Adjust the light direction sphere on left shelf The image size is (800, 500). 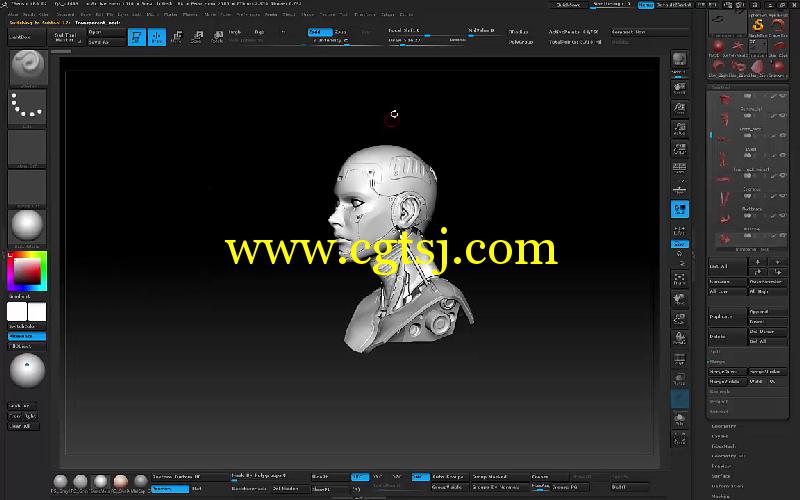(x=28, y=370)
